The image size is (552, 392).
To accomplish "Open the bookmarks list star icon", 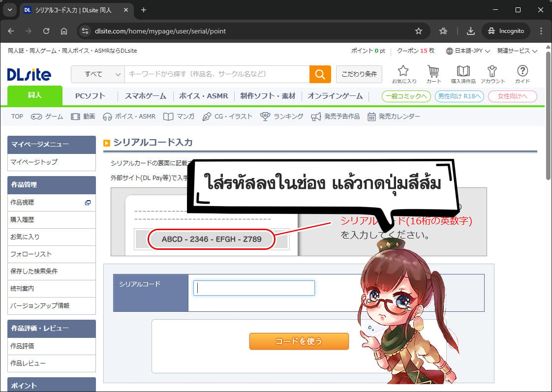I will (x=443, y=31).
